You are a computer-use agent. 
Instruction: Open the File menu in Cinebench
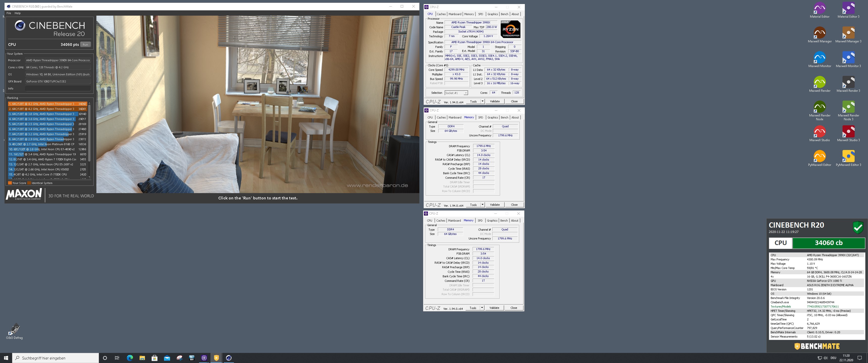point(9,13)
